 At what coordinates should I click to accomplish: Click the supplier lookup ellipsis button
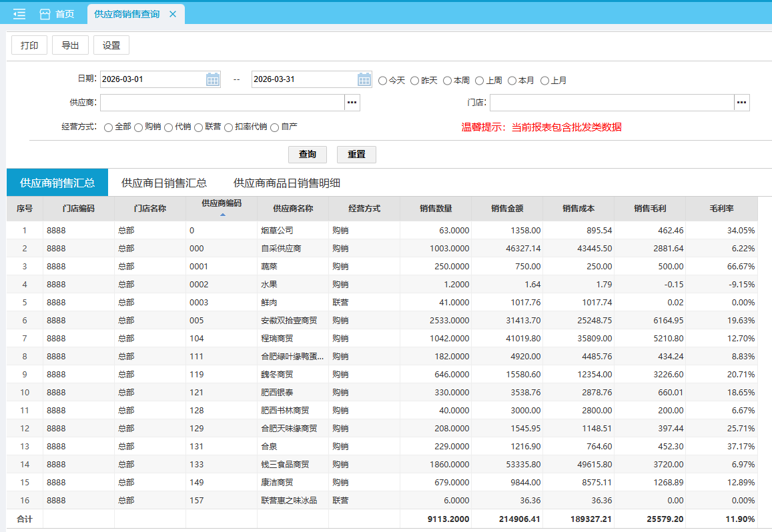point(352,103)
